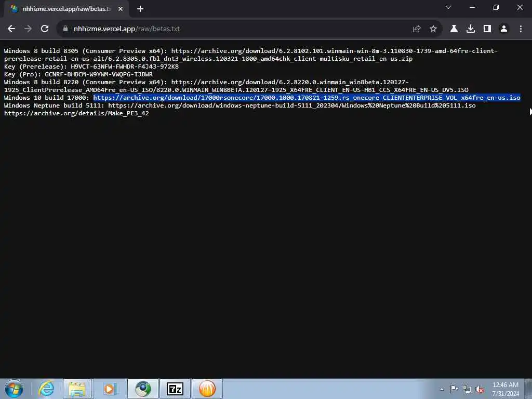
Task: Close the nhhizme.vercel.app tab
Action: pos(121,9)
